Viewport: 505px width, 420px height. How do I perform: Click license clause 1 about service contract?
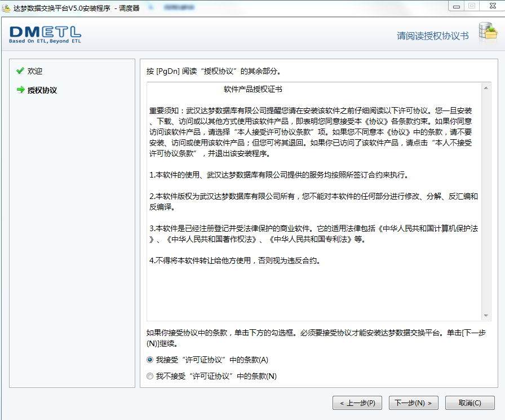[x=279, y=175]
